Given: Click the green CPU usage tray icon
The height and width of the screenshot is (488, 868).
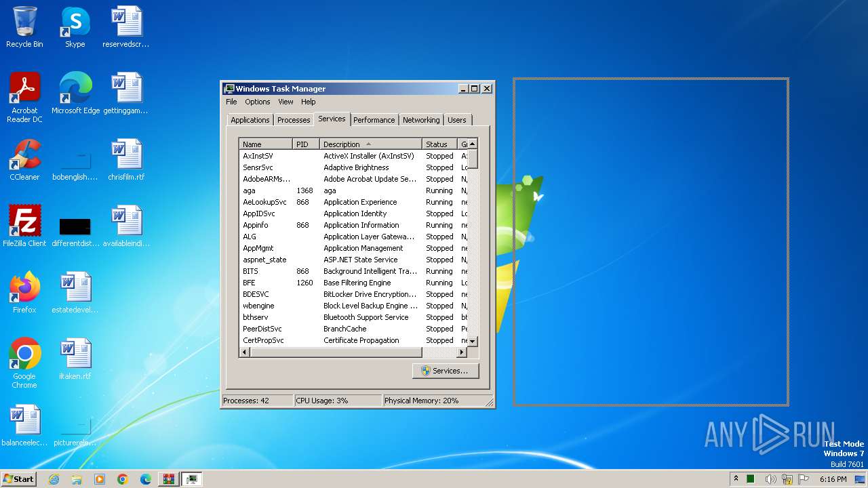Looking at the screenshot, I should pyautogui.click(x=751, y=479).
